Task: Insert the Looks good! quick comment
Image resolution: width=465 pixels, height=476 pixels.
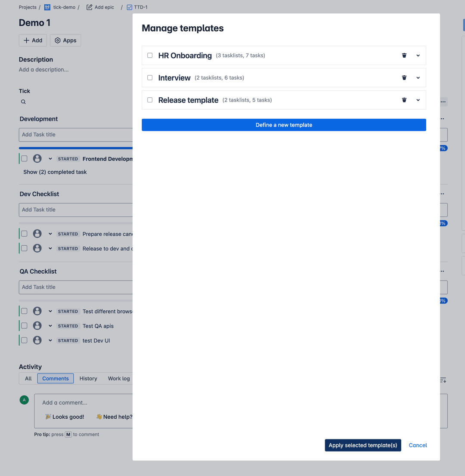Action: (65, 417)
